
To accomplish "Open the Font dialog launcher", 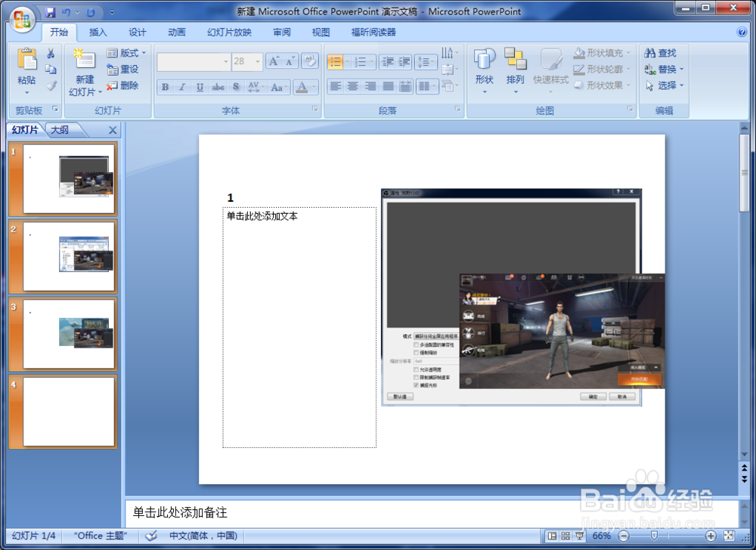I will pyautogui.click(x=315, y=110).
